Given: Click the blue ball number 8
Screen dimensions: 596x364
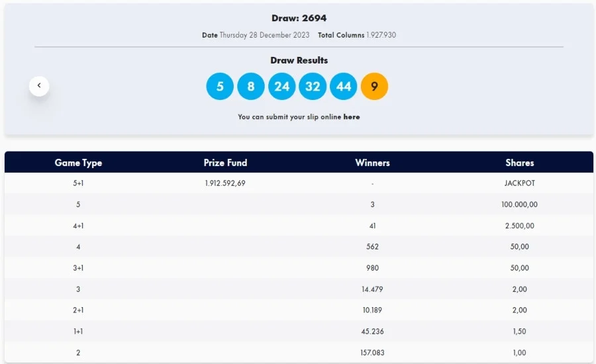Looking at the screenshot, I should point(251,86).
